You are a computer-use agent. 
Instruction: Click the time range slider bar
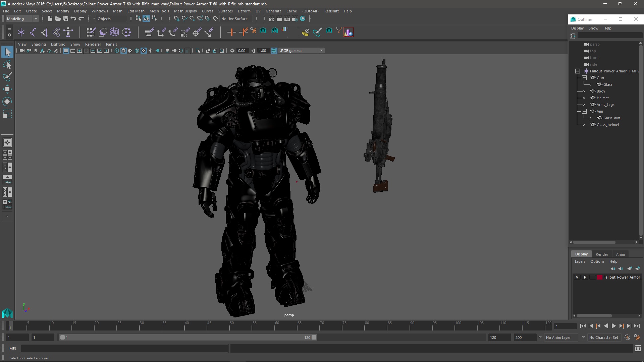tap(188, 338)
